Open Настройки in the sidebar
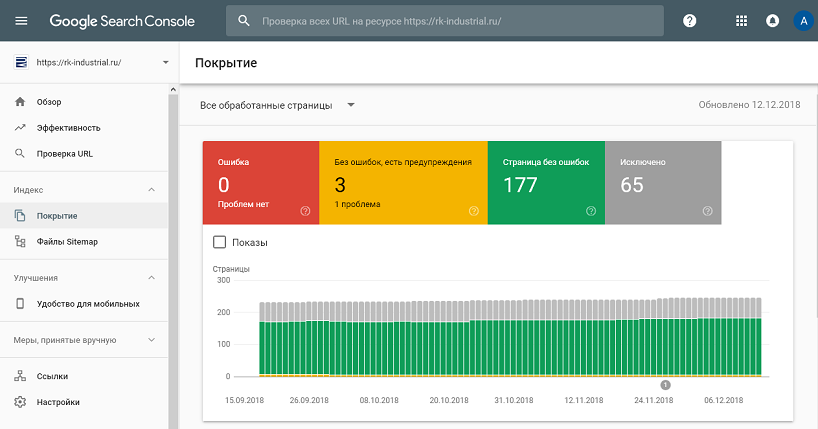Viewport: 818px width, 429px height. tap(84, 402)
